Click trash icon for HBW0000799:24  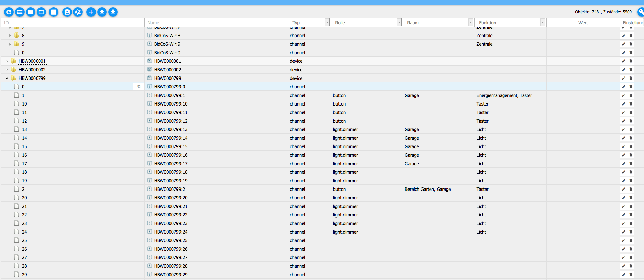click(x=631, y=232)
